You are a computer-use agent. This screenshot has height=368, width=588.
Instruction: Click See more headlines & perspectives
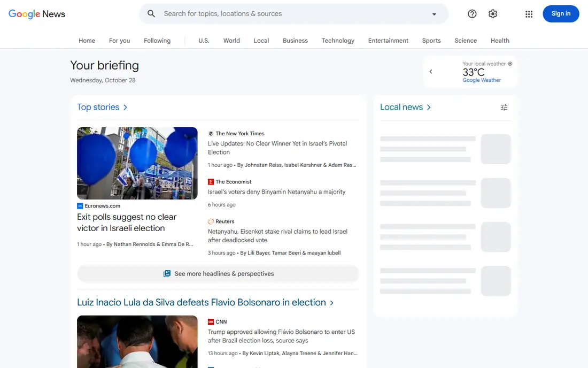click(218, 274)
